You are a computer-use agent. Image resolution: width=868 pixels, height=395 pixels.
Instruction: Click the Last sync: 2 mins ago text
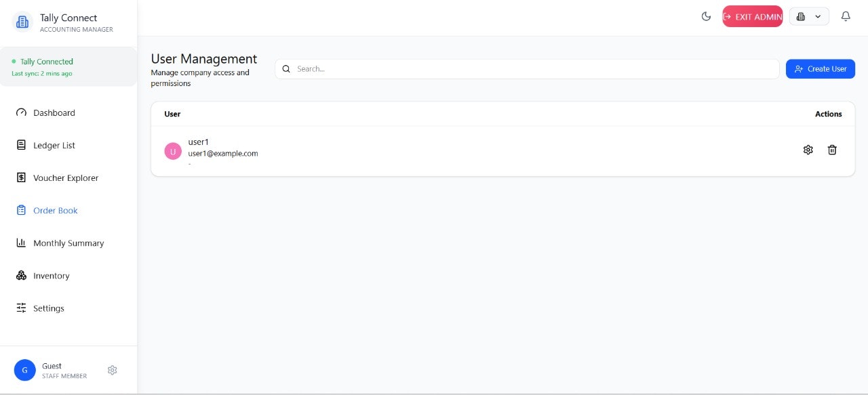pos(42,73)
